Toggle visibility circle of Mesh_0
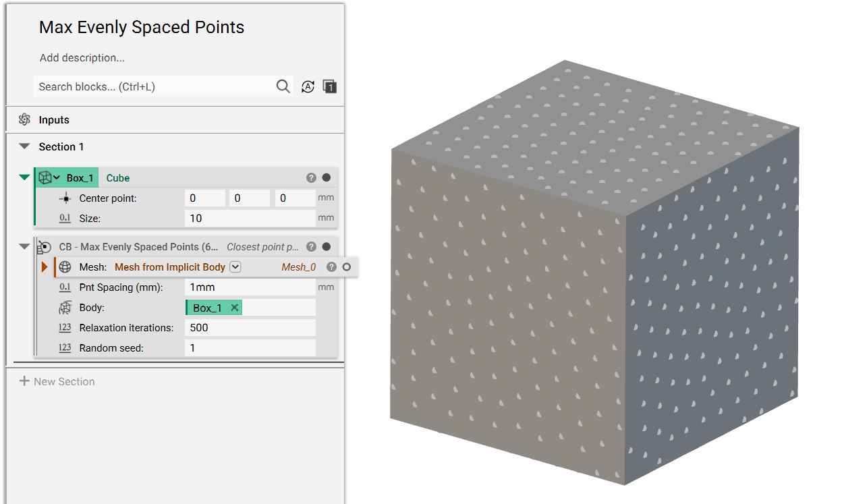 [x=347, y=267]
